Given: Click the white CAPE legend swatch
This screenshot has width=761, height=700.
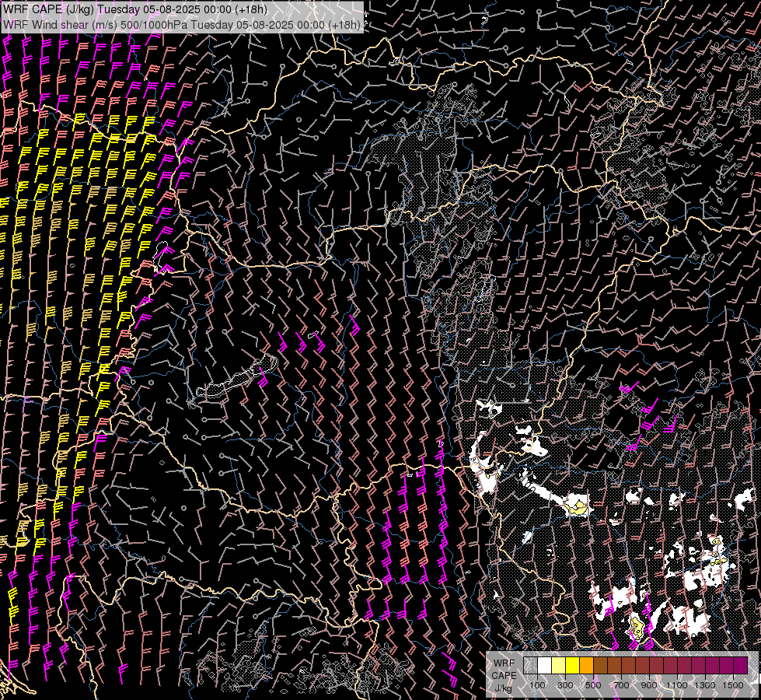Looking at the screenshot, I should (x=545, y=665).
